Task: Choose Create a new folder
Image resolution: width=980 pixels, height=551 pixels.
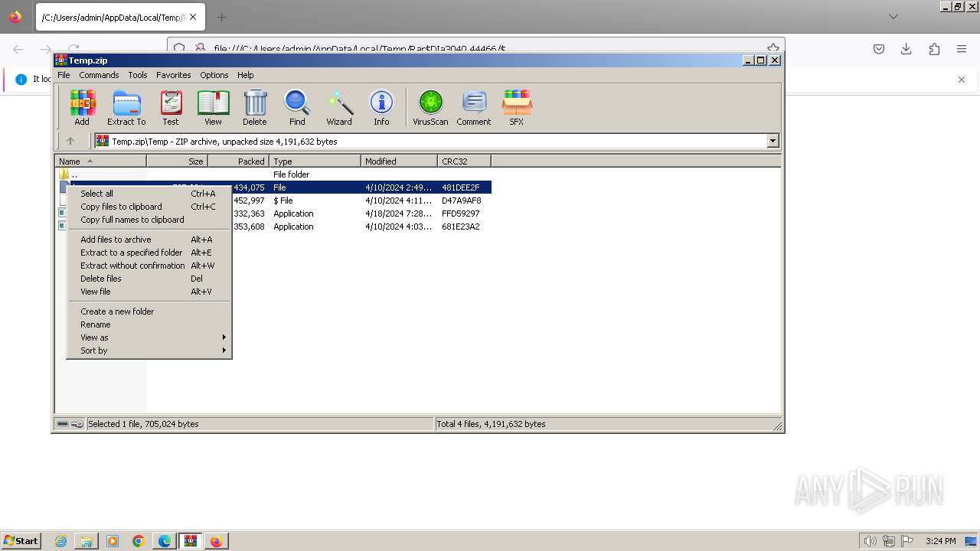Action: pyautogui.click(x=149, y=311)
